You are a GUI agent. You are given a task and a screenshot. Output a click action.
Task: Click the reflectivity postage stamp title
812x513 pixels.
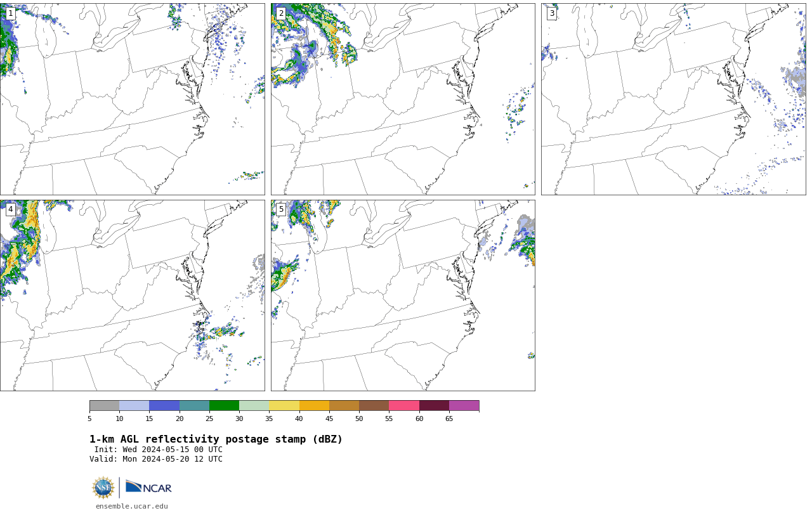tap(216, 439)
